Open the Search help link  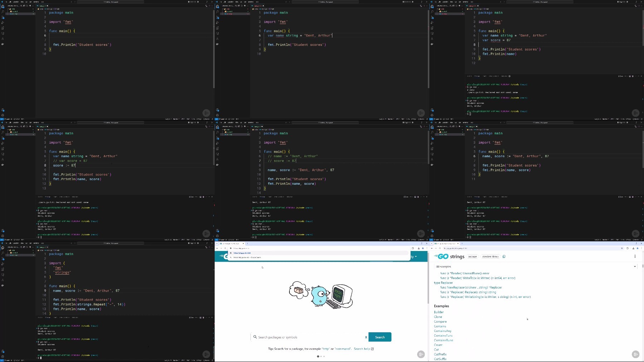[362, 349]
